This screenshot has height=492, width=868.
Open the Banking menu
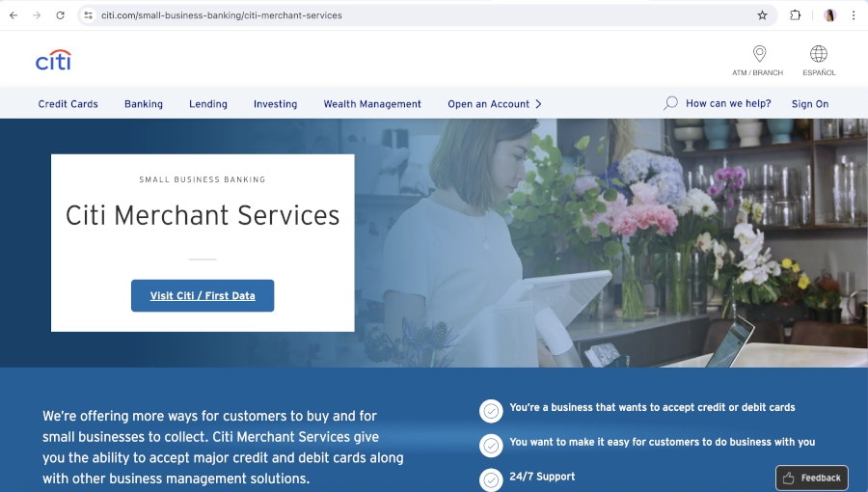tap(144, 104)
